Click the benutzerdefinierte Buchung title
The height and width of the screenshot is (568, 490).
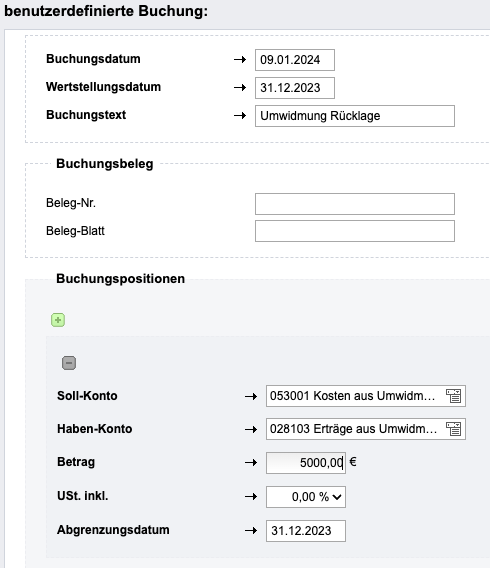coord(106,11)
